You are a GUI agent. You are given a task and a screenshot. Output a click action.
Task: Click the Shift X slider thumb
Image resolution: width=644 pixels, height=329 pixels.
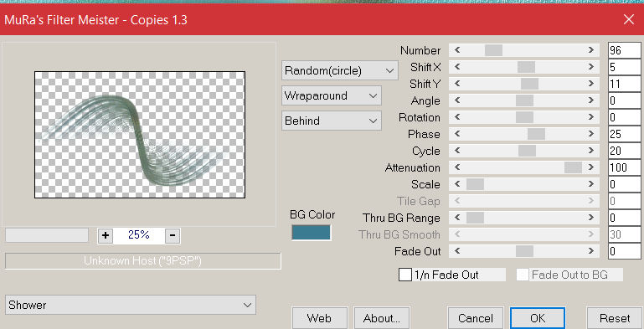tap(526, 67)
